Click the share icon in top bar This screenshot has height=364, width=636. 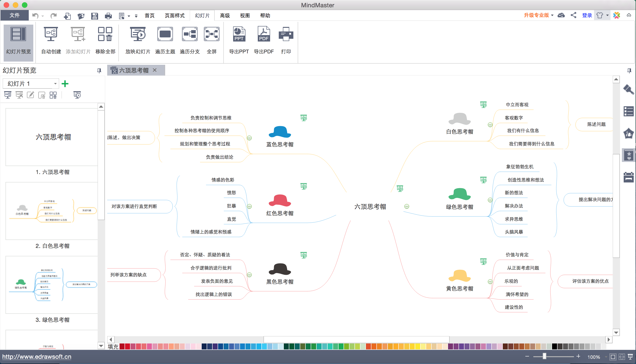[573, 15]
